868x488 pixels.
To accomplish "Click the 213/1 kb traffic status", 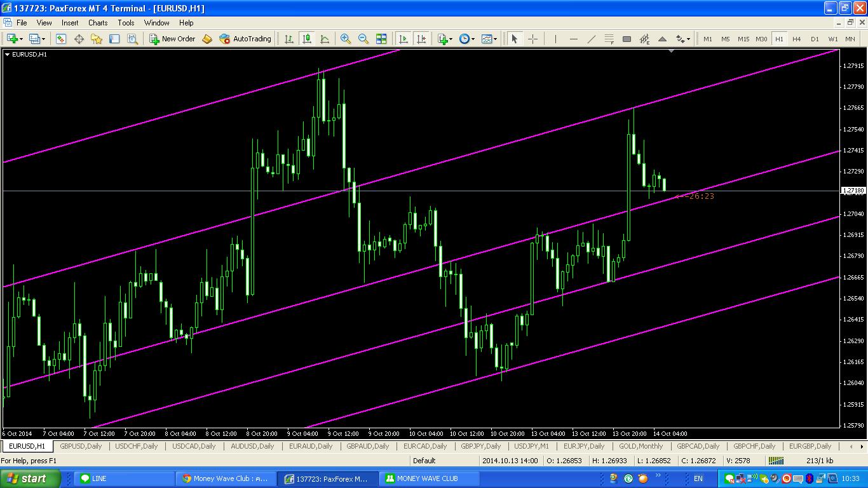I will pos(820,461).
